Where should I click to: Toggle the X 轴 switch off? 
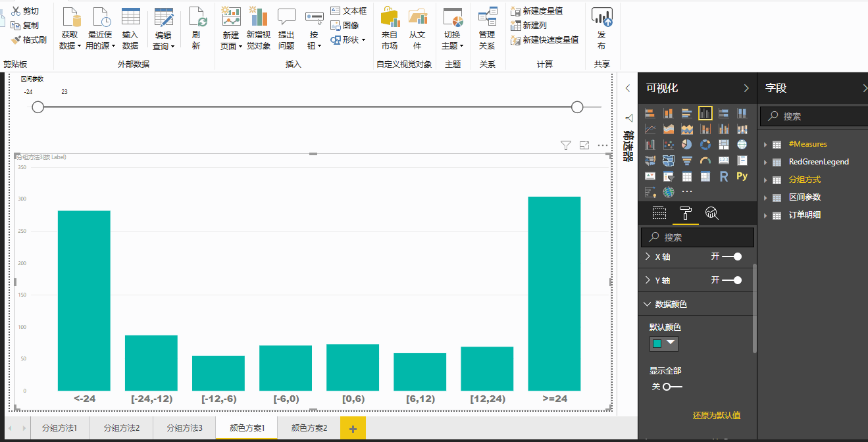732,257
